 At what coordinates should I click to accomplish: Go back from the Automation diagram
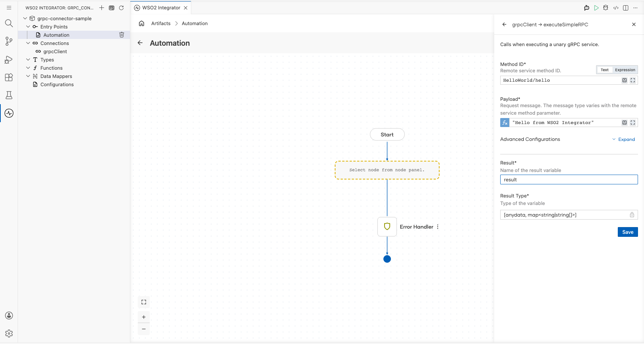(x=140, y=43)
